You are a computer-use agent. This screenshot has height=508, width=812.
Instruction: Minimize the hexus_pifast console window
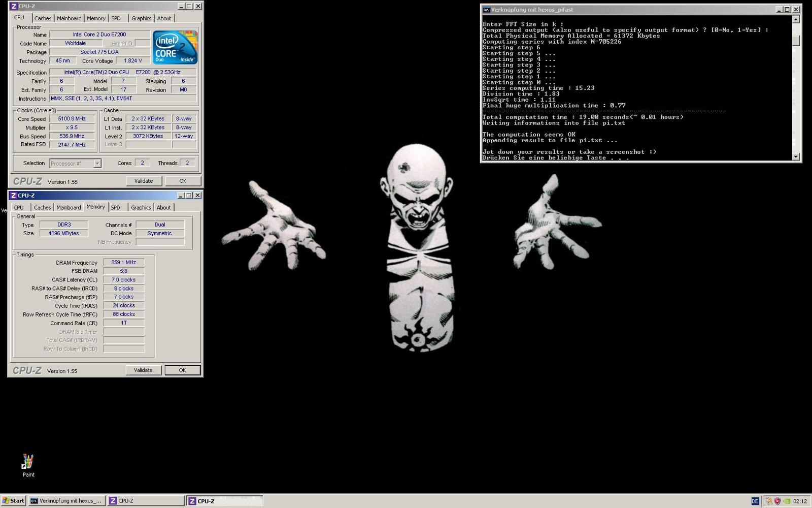tap(779, 9)
